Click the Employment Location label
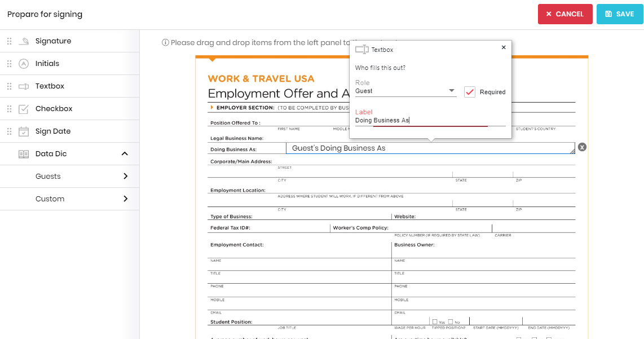 click(x=238, y=190)
